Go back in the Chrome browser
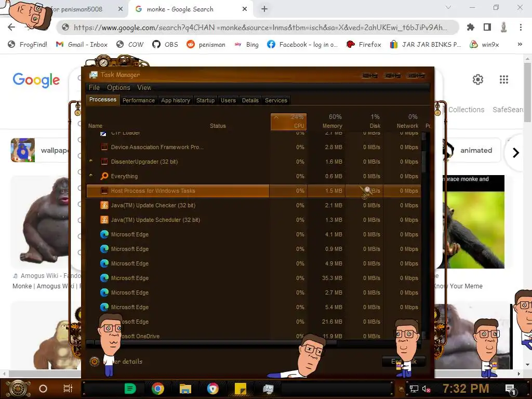 tap(11, 27)
